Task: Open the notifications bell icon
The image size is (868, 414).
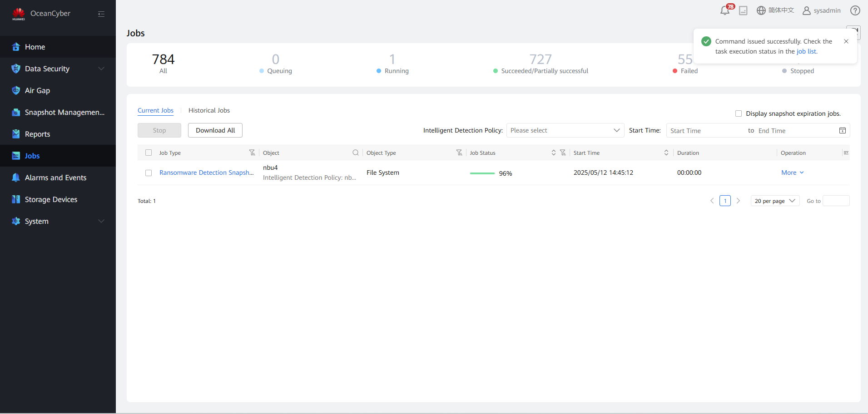Action: pos(724,11)
